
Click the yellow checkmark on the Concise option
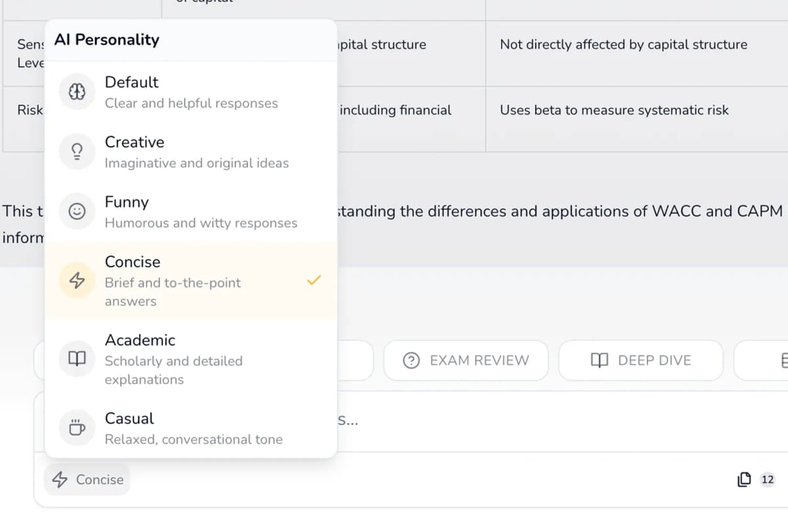(x=315, y=280)
